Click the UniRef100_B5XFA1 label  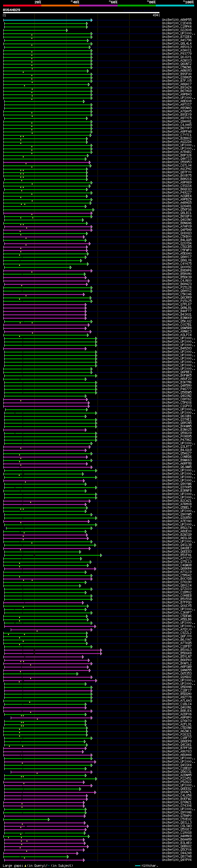[177, 555]
